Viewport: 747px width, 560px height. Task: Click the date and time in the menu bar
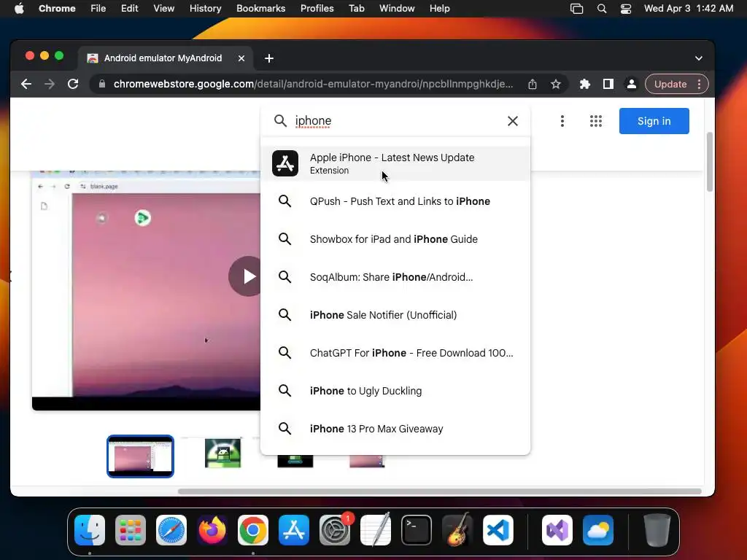(689, 8)
